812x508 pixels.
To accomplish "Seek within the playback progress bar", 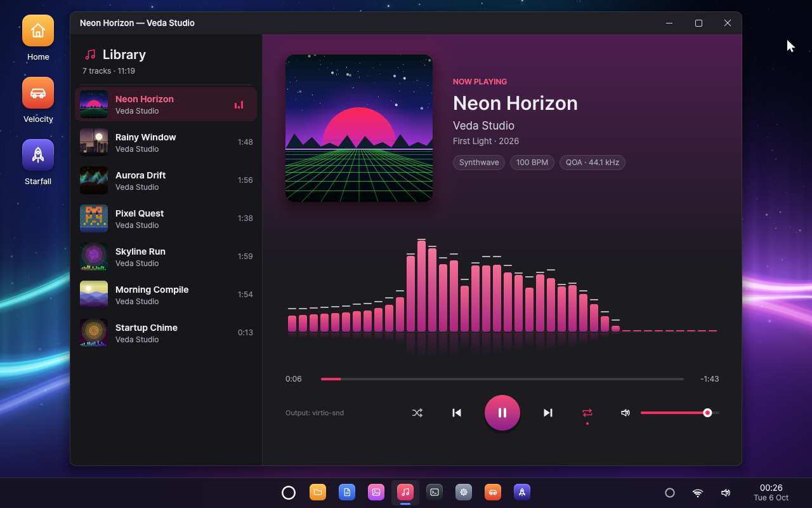I will [502, 379].
